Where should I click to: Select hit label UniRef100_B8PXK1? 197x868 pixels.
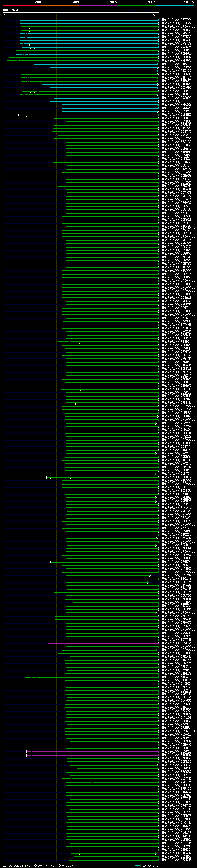pos(176,487)
